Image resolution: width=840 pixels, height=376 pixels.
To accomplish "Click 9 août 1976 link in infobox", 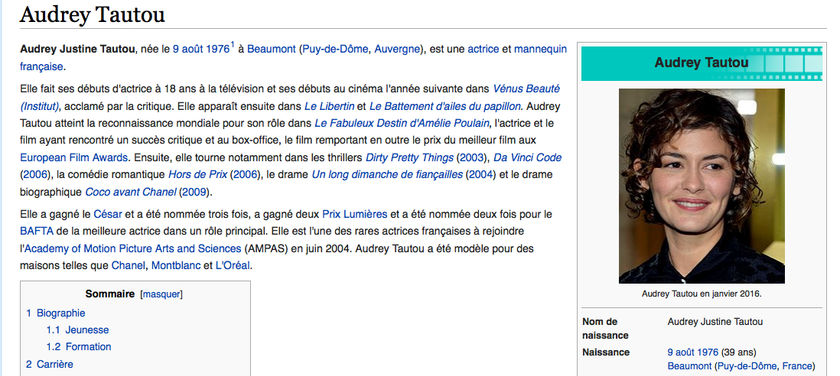I will tap(693, 352).
